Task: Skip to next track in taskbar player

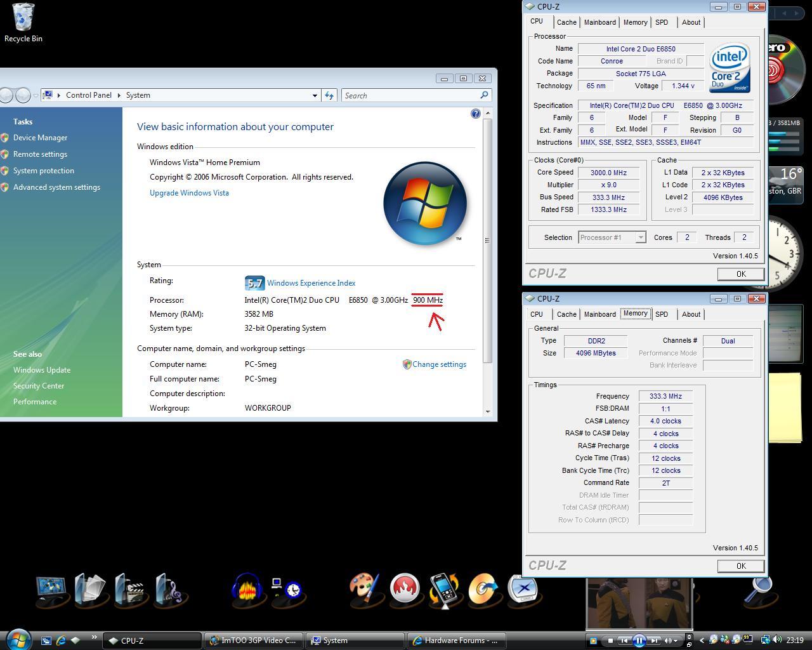Action: 655,640
